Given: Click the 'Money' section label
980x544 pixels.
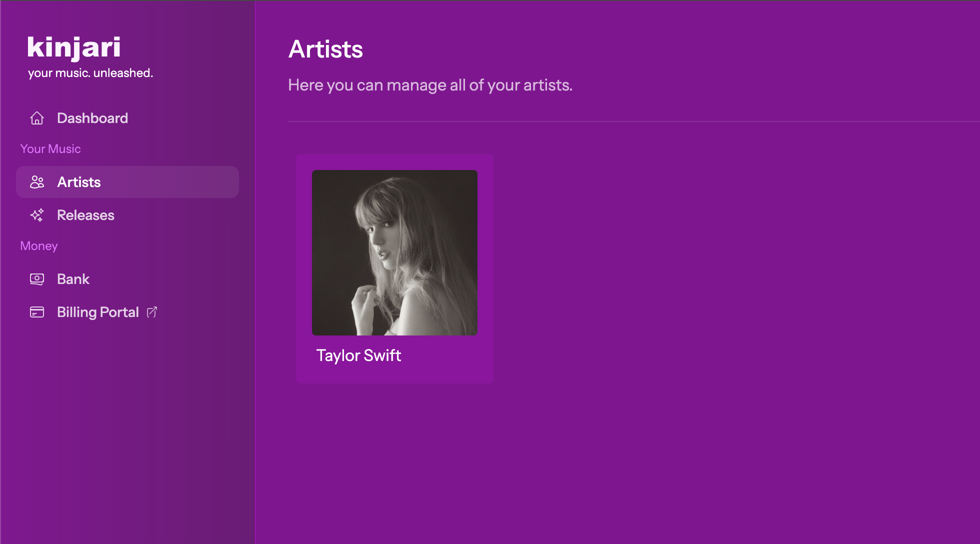Looking at the screenshot, I should [x=39, y=246].
